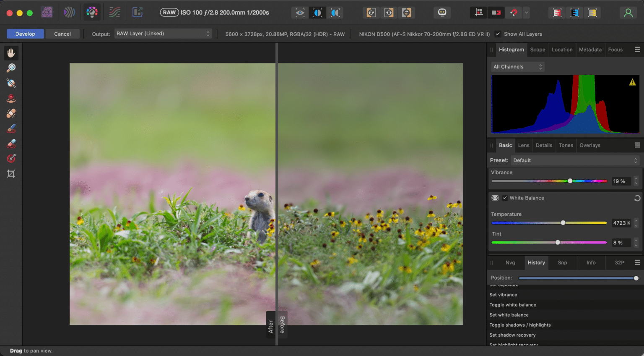Open the History panel tab
Image resolution: width=644 pixels, height=356 pixels.
(x=536, y=262)
